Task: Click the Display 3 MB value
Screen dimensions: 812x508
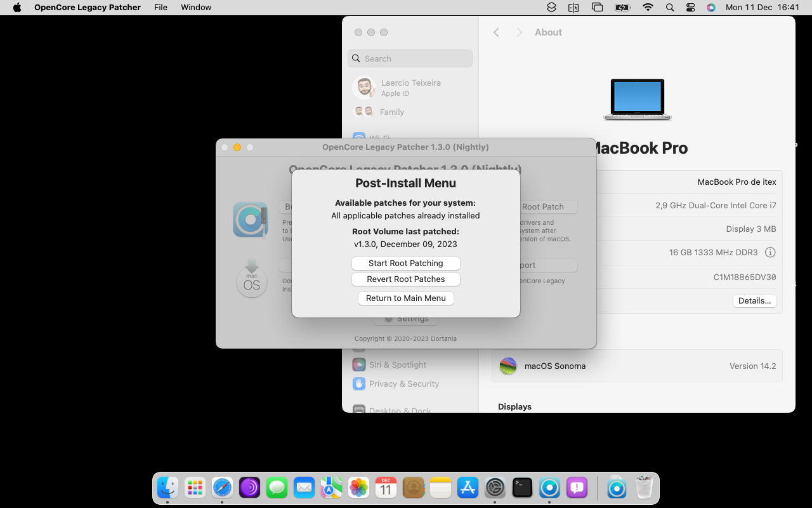Action: (x=751, y=229)
